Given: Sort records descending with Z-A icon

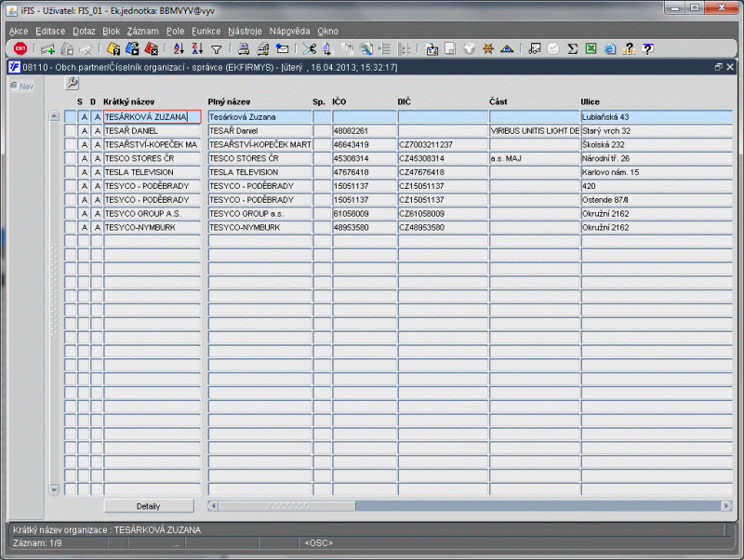Looking at the screenshot, I should pos(197,49).
